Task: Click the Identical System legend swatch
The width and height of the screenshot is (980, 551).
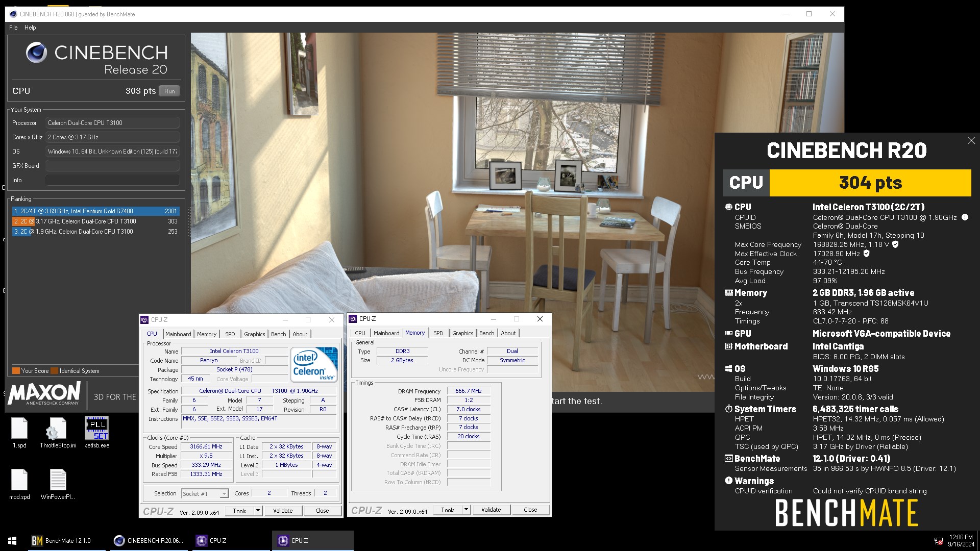Action: tap(54, 371)
